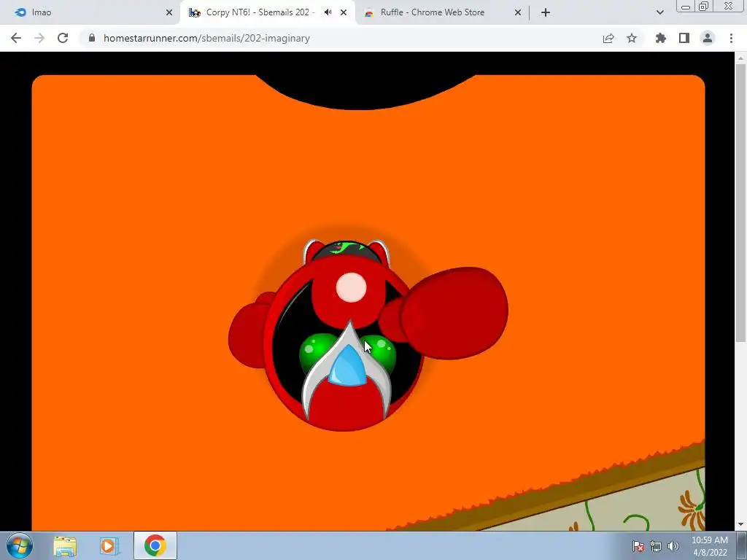Open the volume tray icon
Screen dimensions: 747x560
coord(673,546)
